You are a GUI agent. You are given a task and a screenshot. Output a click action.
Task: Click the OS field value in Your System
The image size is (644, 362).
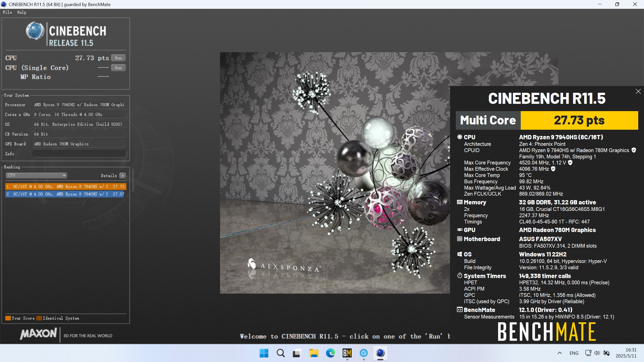[x=79, y=124]
